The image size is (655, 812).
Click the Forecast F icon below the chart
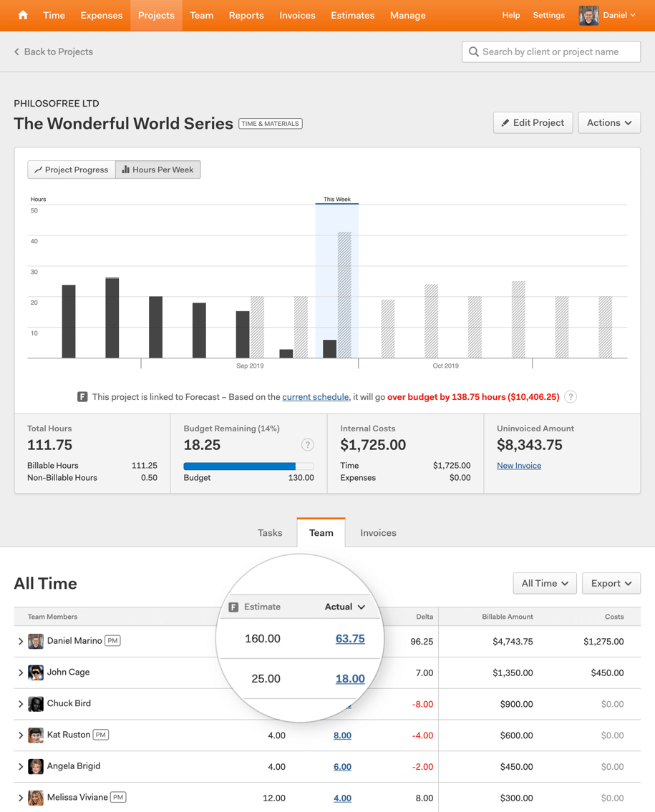[x=82, y=397]
